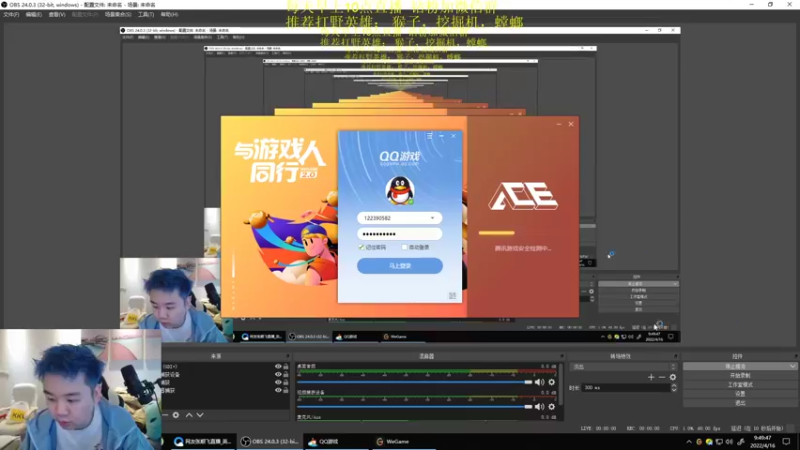Check the auto login checkbox
Image resolution: width=800 pixels, height=450 pixels.
tap(404, 247)
